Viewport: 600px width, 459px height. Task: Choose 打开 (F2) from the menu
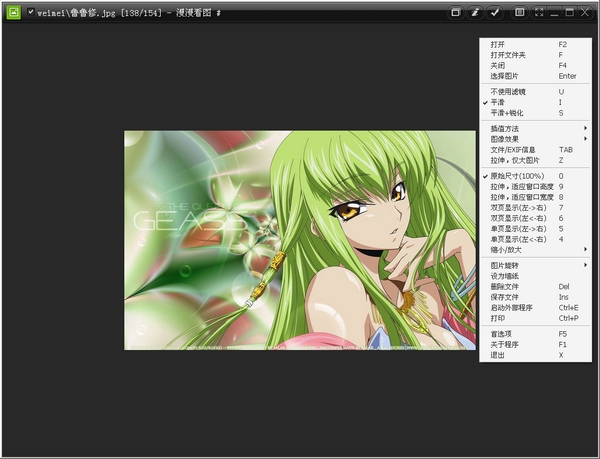[535, 44]
